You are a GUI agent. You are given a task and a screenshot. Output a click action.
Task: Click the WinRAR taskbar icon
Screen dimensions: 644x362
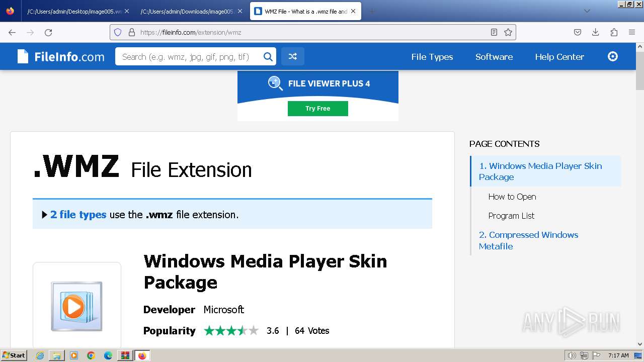pos(125,355)
